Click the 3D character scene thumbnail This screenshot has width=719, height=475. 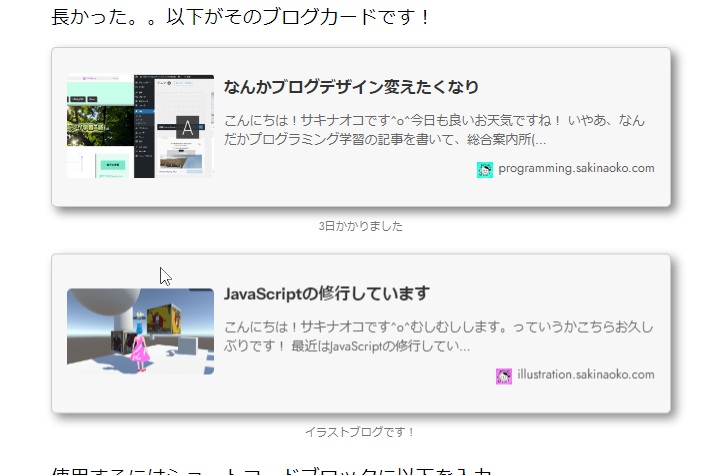tap(140, 331)
